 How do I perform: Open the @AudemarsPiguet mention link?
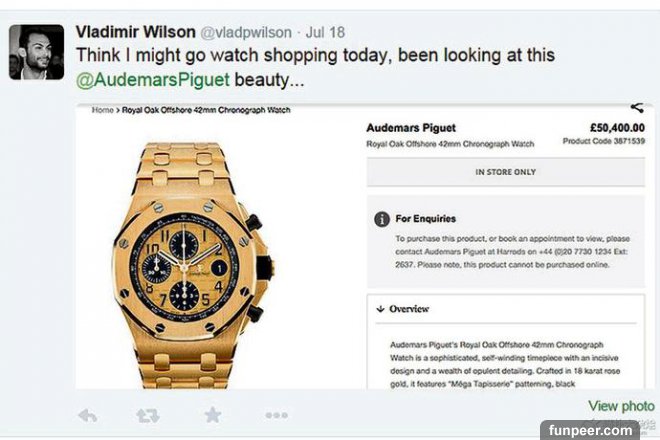pos(153,80)
